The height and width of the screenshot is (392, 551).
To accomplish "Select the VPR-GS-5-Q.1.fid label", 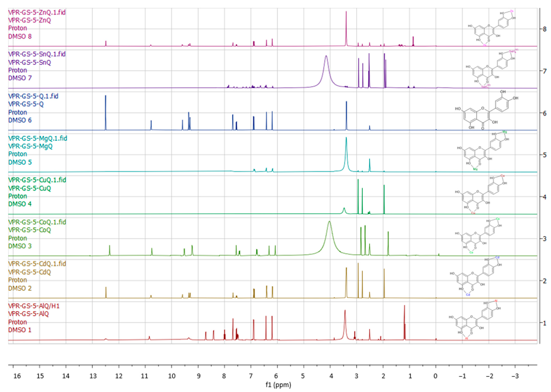I will point(33,96).
